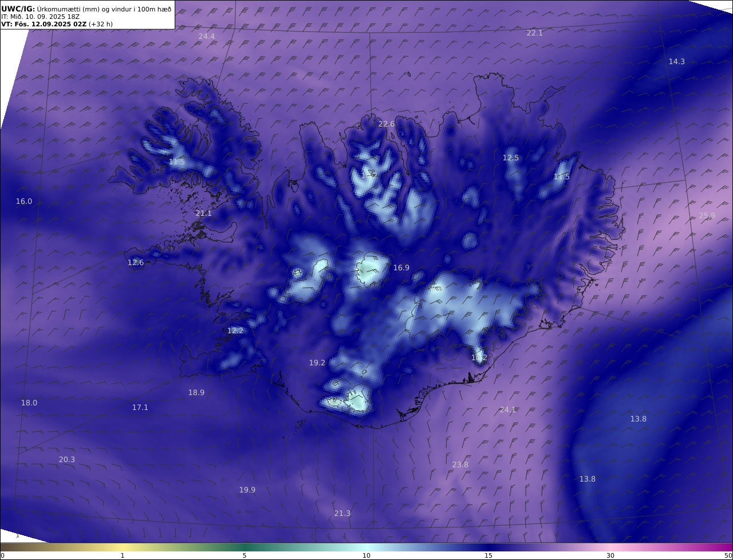
Task: Click the 0 tick on the color scale
Action: 3,555
